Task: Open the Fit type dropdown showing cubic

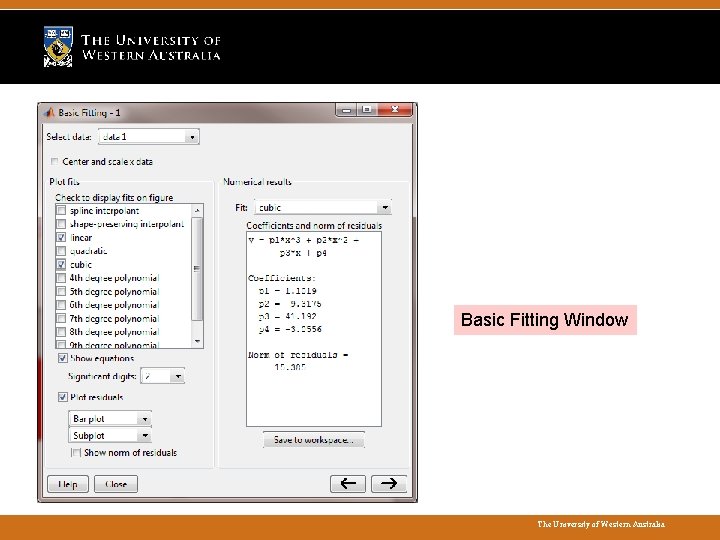Action: pos(323,208)
